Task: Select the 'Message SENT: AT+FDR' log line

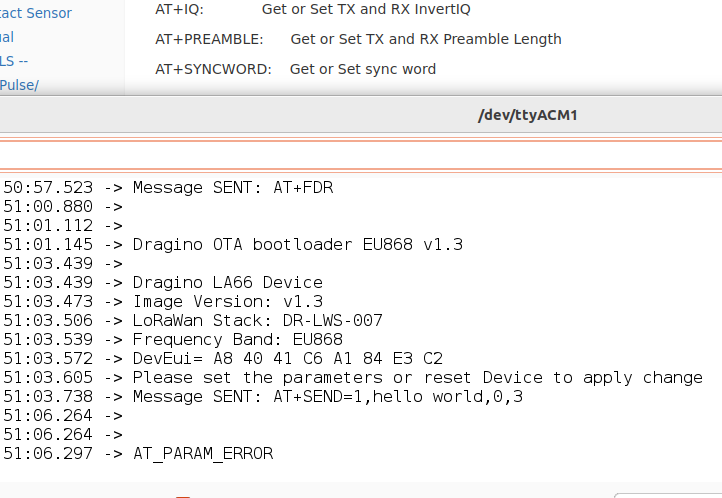Action: point(232,187)
